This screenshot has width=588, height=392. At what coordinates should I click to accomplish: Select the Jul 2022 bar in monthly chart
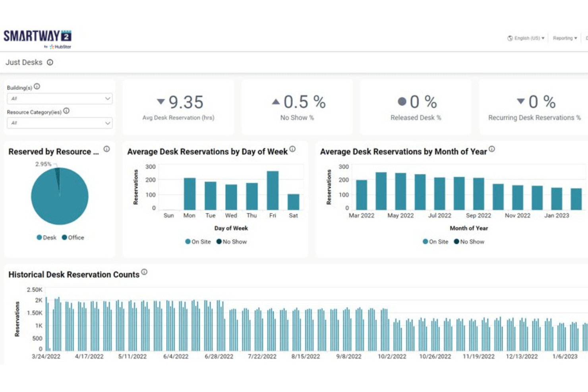click(439, 194)
